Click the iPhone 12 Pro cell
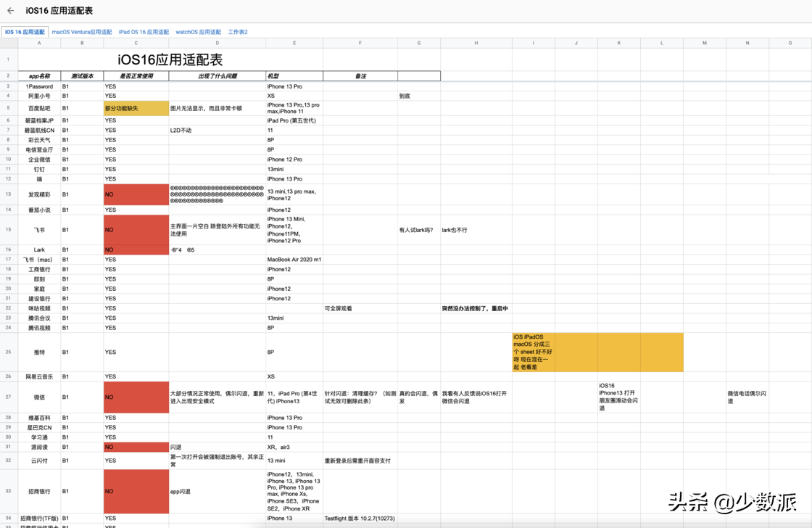The image size is (812, 528). 294,160
